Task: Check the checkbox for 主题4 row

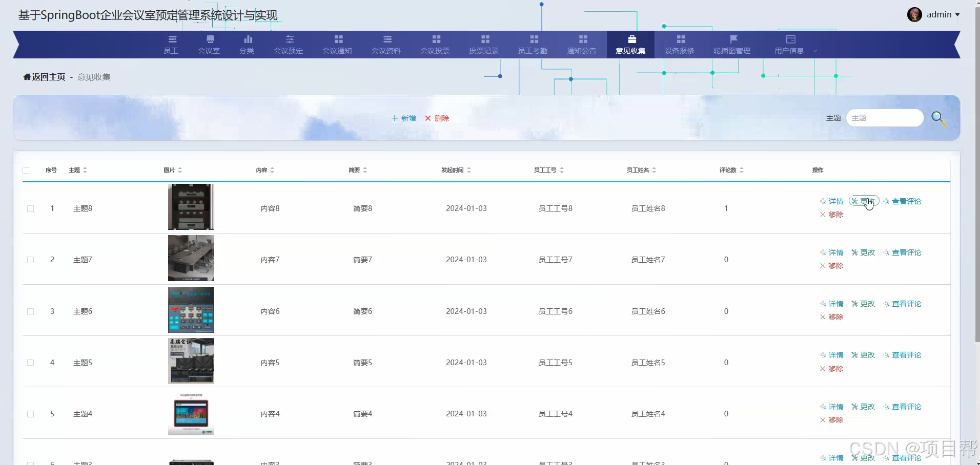Action: (31, 414)
